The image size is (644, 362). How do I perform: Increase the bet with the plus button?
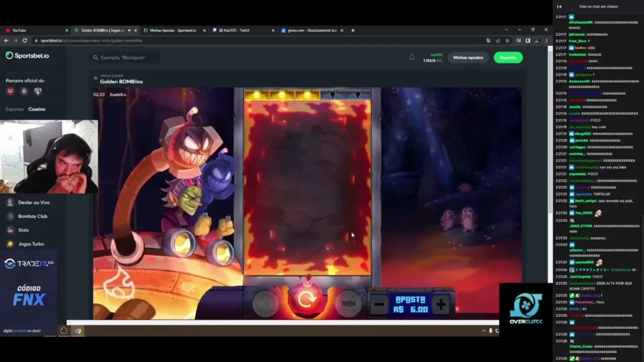pos(441,305)
